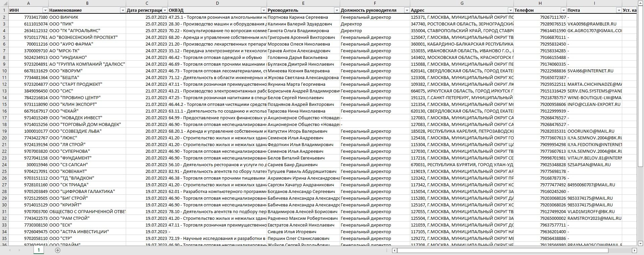This screenshot has height=255, width=644.
Task: Select cell АО "ВОЗНЕСЕНСКИЙ ПРОСПЕКТ"
Action: tap(87, 37)
